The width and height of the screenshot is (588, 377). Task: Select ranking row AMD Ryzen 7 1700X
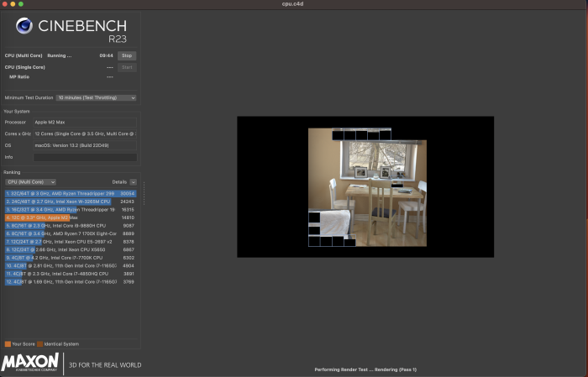pos(71,233)
